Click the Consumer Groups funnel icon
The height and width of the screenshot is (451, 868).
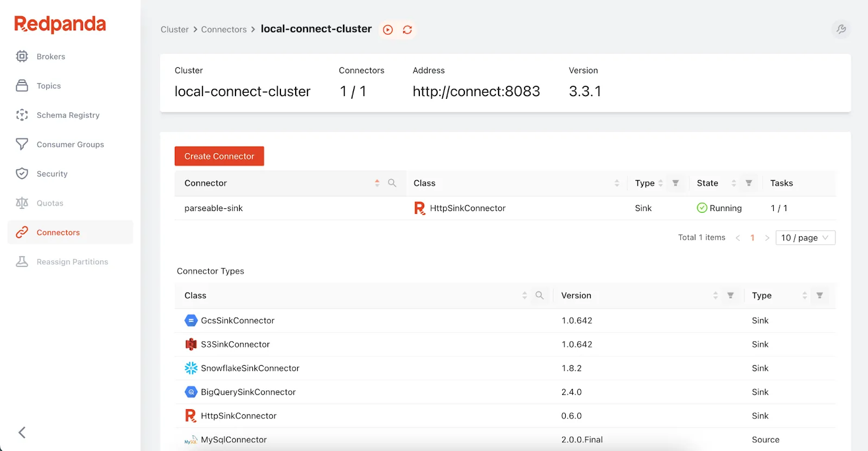(22, 144)
